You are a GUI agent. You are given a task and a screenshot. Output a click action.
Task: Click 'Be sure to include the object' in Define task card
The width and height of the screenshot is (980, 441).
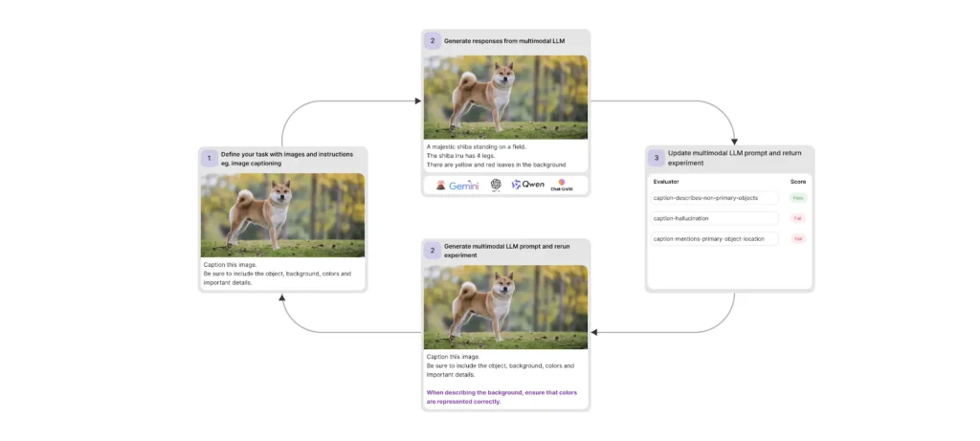278,278
